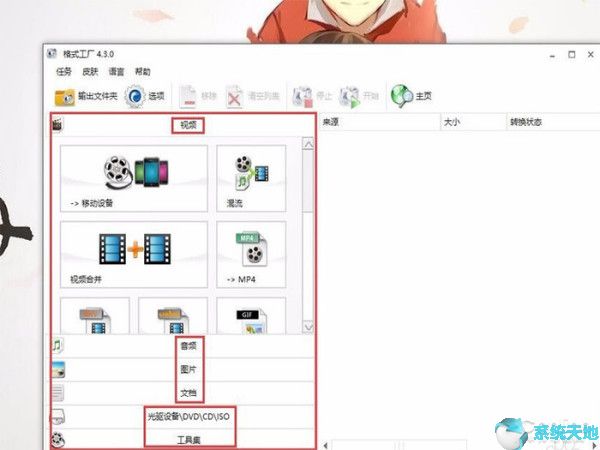Collapse the 视频 video section header

click(183, 125)
